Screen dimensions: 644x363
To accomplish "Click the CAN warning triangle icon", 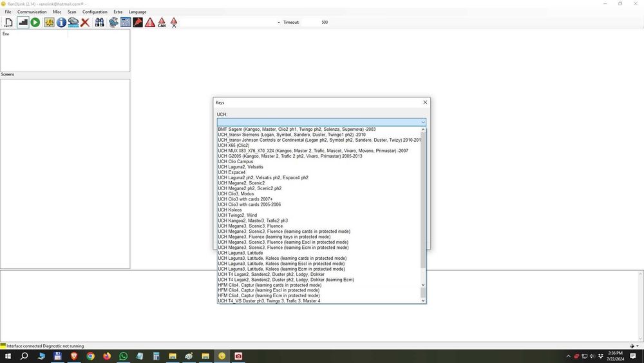I will (162, 22).
